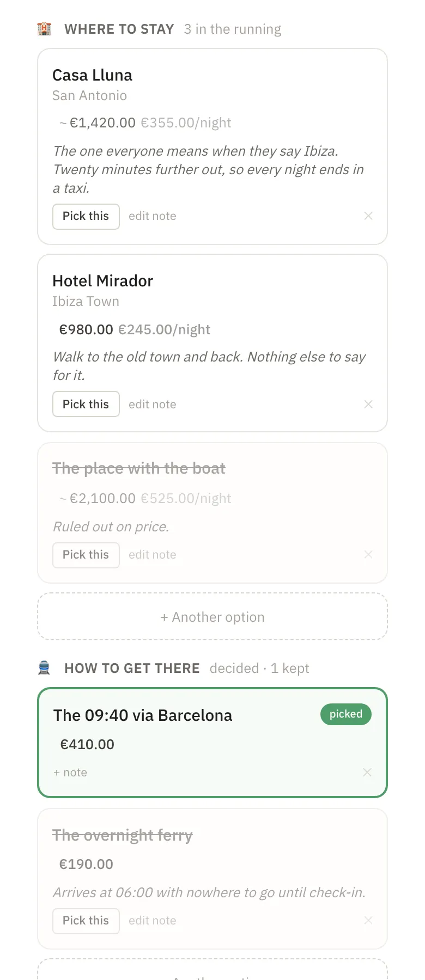Pick Casa Lluna as the stay
This screenshot has width=425, height=980.
pos(86,217)
